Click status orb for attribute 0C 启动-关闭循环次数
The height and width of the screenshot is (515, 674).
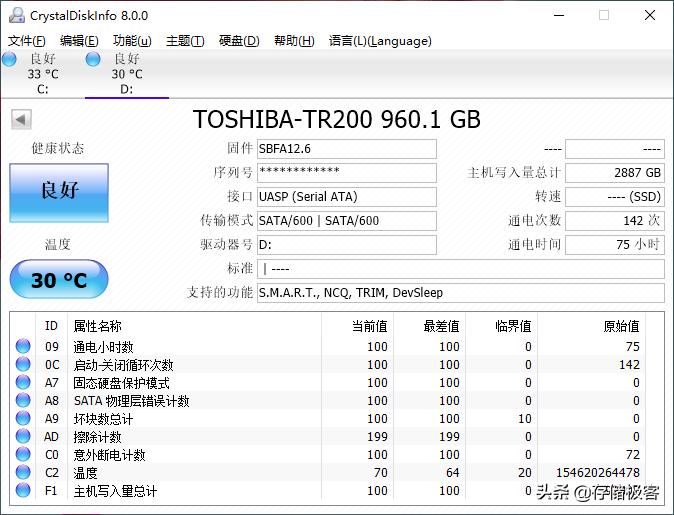(23, 364)
